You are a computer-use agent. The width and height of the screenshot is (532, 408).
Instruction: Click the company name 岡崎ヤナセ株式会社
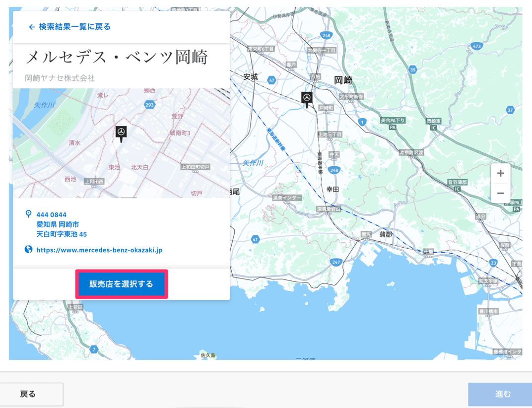tap(60, 78)
